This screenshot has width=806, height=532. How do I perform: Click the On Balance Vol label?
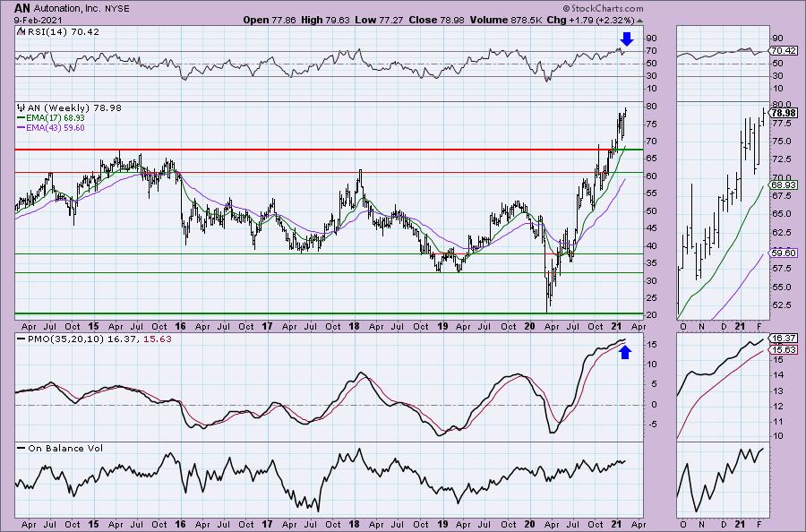coord(65,448)
